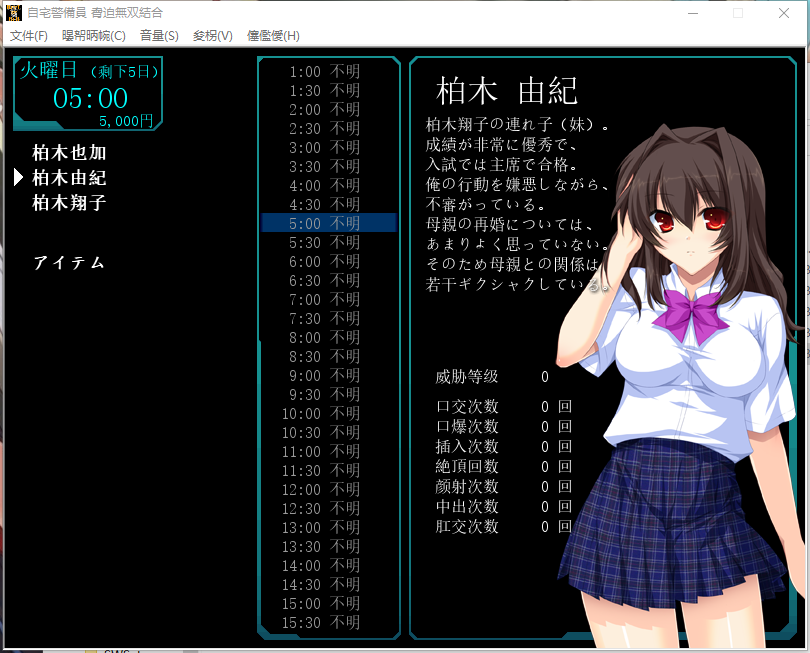
Task: Open the 音量(S) menu
Action: coord(159,36)
